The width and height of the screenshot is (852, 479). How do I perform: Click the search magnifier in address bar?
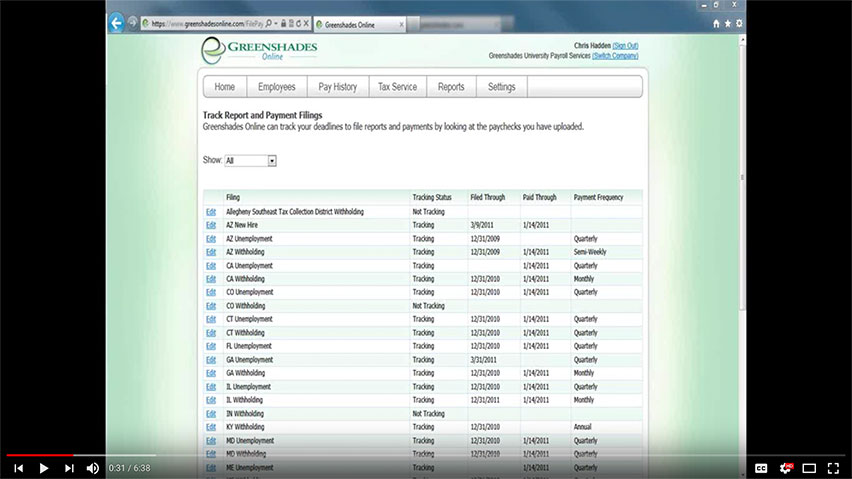pyautogui.click(x=268, y=23)
